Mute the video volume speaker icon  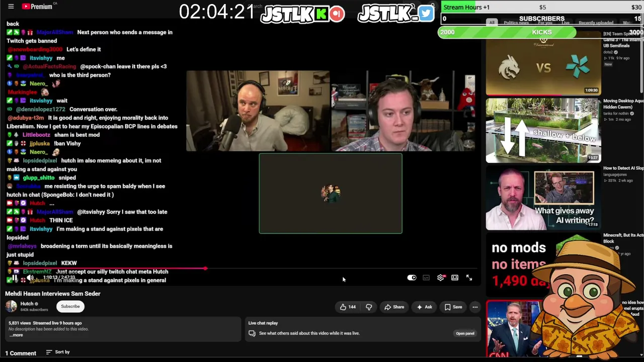click(30, 278)
